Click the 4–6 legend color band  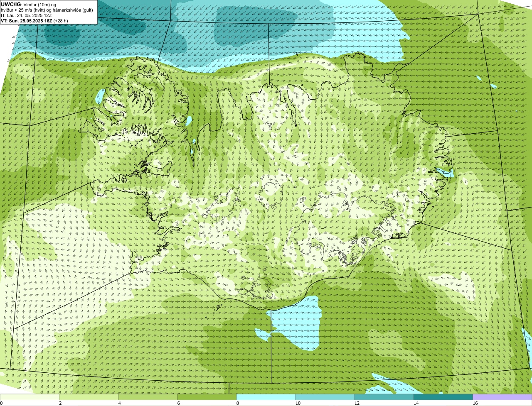point(148,397)
